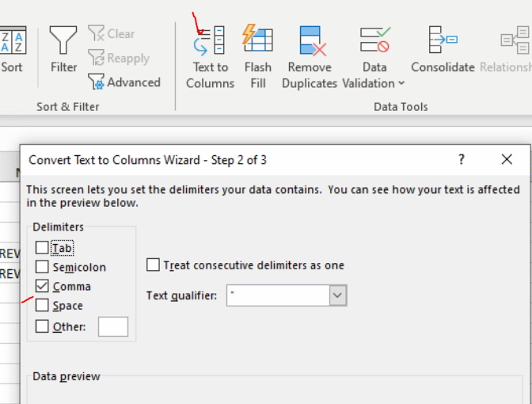Open the Sort dialog icon
Image resolution: width=532 pixels, height=404 pixels.
pos(13,40)
